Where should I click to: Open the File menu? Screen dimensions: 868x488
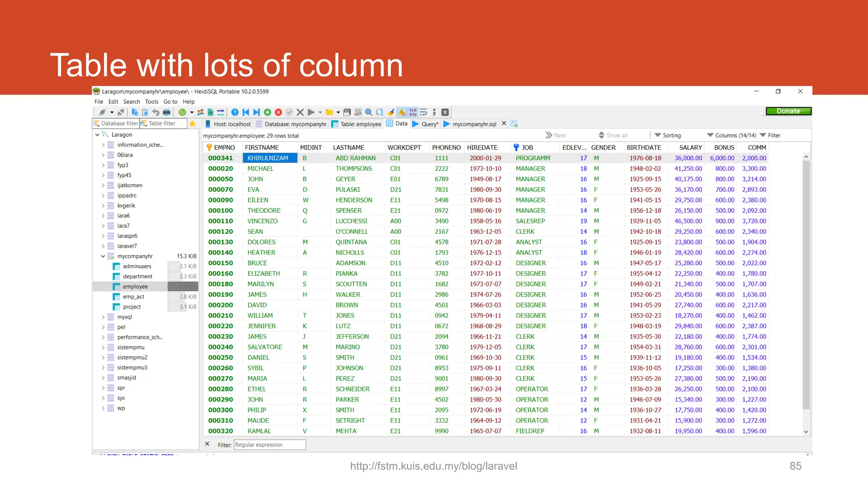[99, 102]
